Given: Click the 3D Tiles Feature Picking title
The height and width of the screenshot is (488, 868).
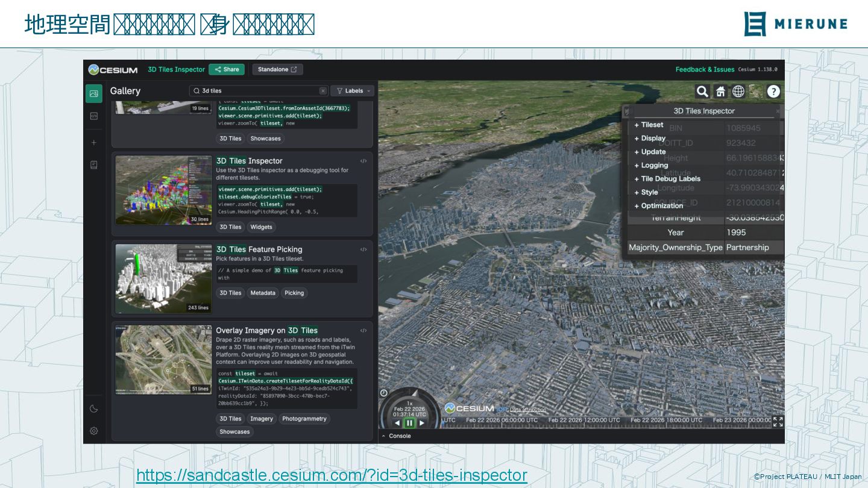Looking at the screenshot, I should (x=259, y=249).
